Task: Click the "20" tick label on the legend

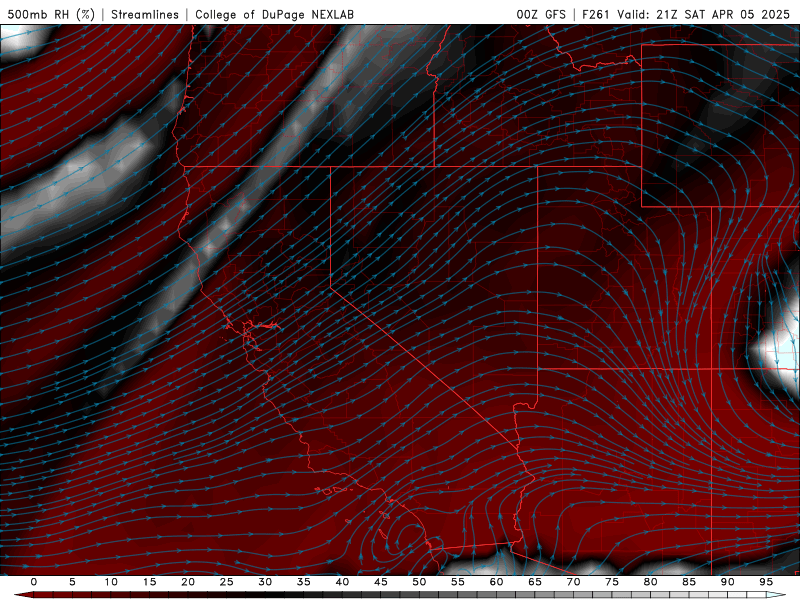Action: (188, 582)
